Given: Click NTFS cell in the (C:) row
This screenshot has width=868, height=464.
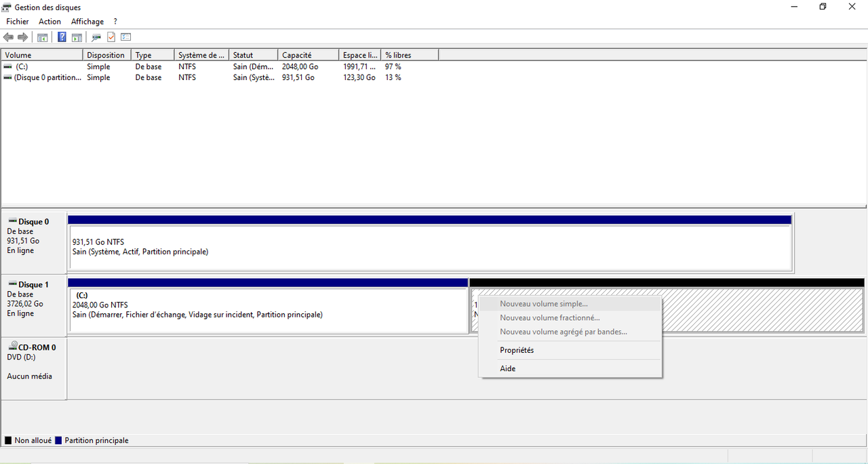Looking at the screenshot, I should pos(187,67).
